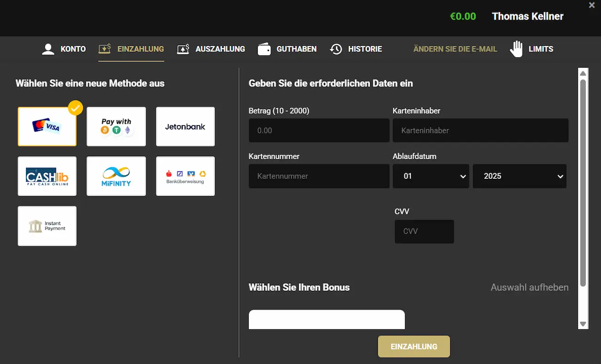
Task: Open the Konto tab
Action: tap(64, 49)
